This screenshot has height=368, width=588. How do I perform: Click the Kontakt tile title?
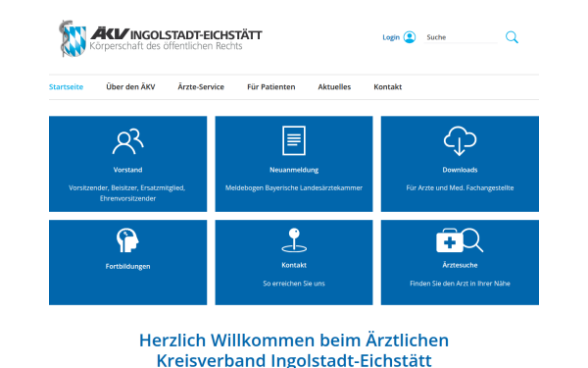click(x=294, y=265)
